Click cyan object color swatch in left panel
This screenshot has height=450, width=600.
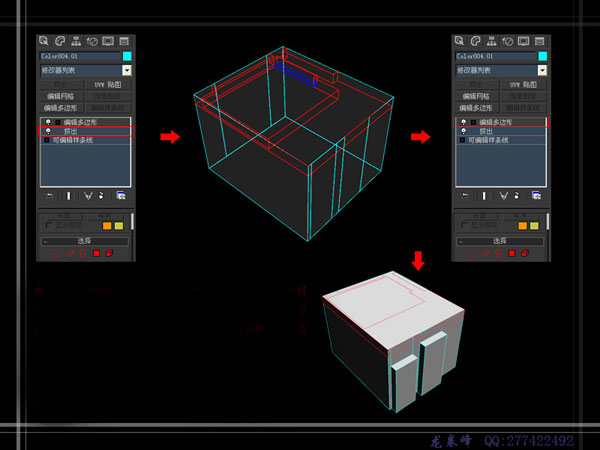125,57
